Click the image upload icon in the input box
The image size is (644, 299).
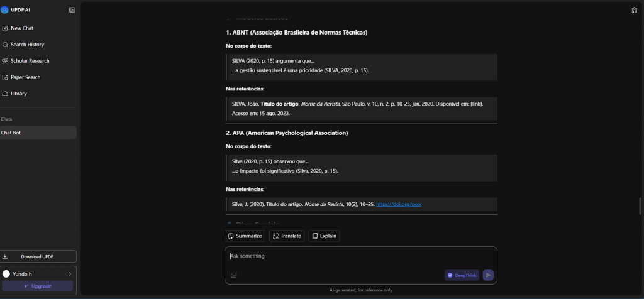[234, 275]
